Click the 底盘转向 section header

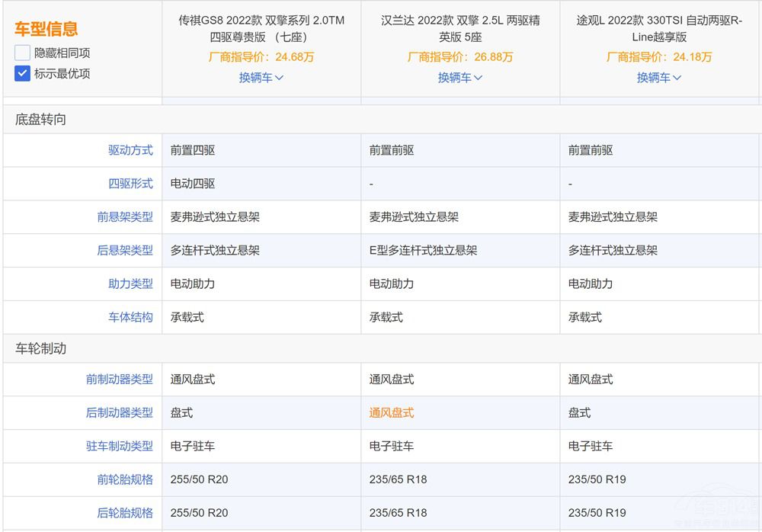[41, 120]
